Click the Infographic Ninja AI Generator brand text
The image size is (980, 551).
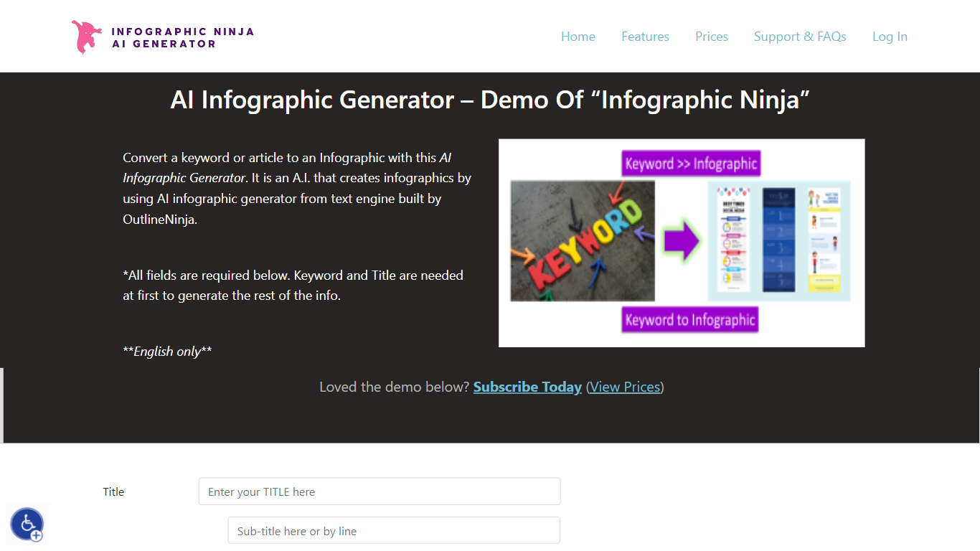[182, 37]
